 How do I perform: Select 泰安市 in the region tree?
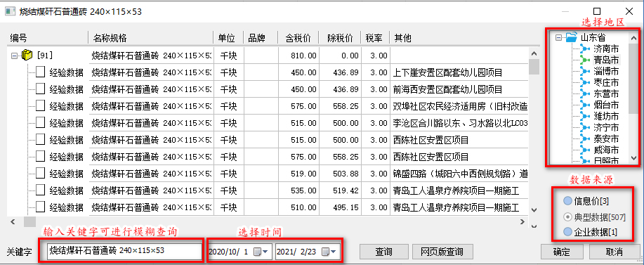pos(606,138)
